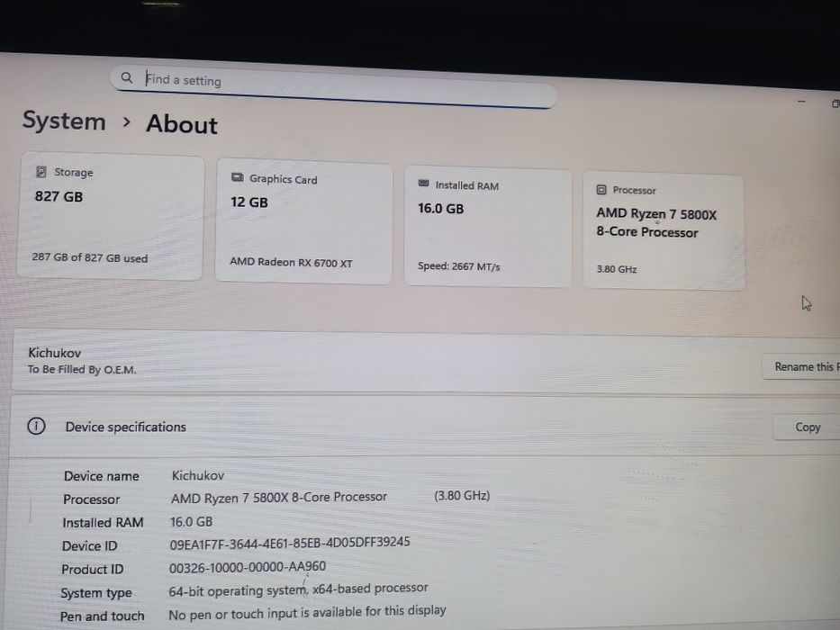
Task: Click the Pen and touch value text
Action: (x=307, y=612)
